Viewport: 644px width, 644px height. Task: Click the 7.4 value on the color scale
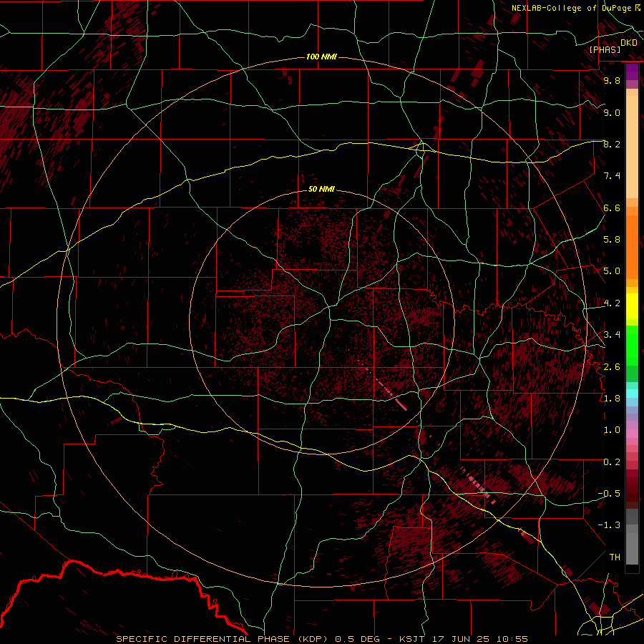tap(612, 176)
